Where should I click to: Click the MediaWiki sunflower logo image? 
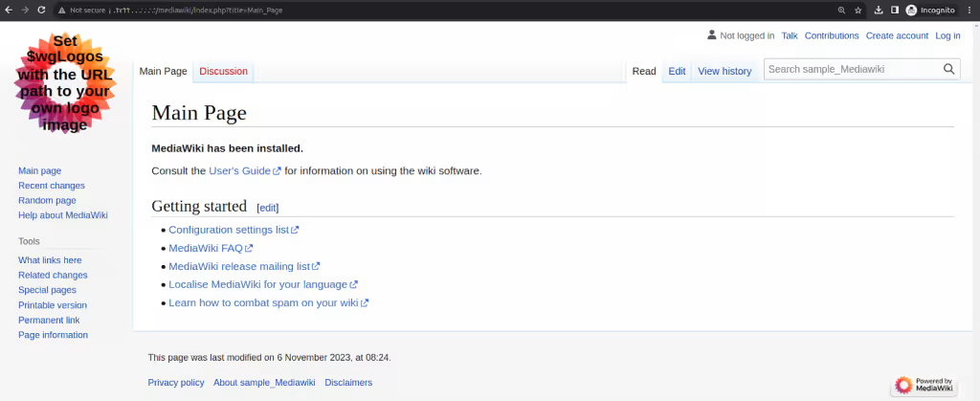point(66,83)
